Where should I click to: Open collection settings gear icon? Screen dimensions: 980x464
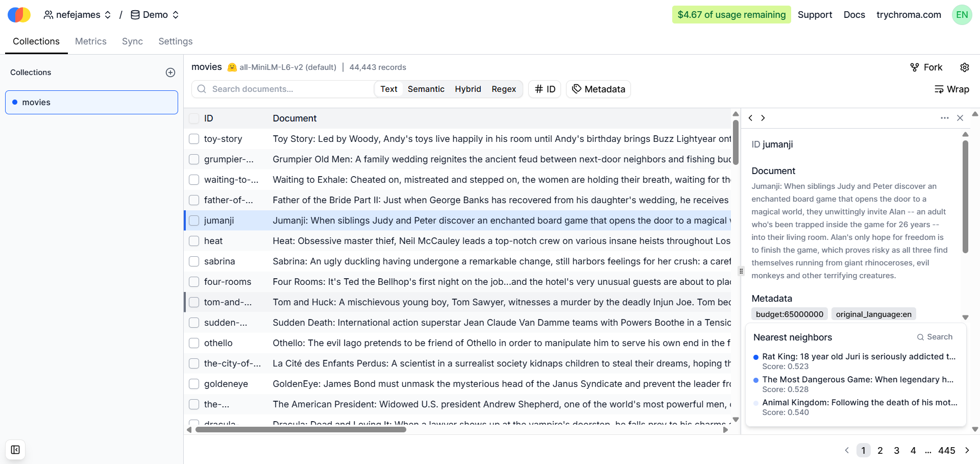pos(964,67)
